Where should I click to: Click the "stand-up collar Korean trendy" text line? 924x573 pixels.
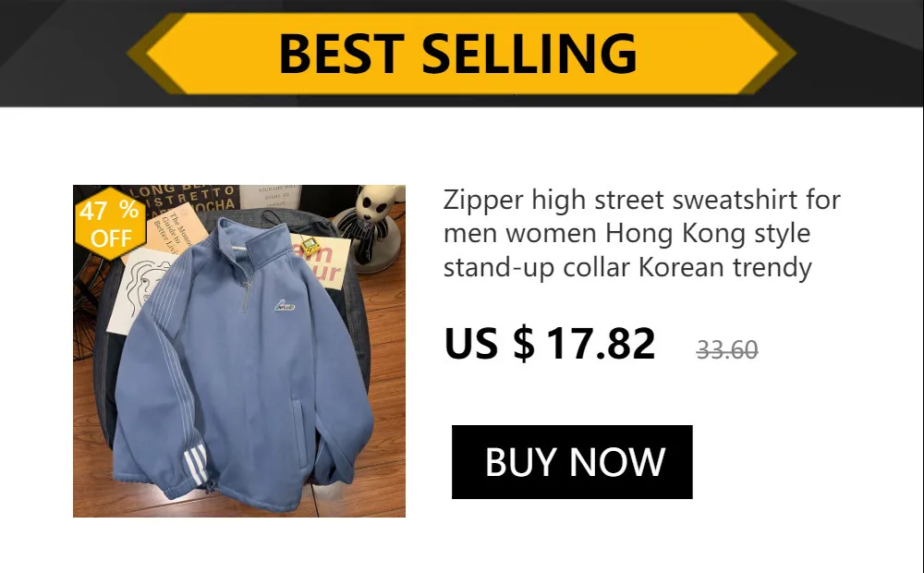[627, 267]
